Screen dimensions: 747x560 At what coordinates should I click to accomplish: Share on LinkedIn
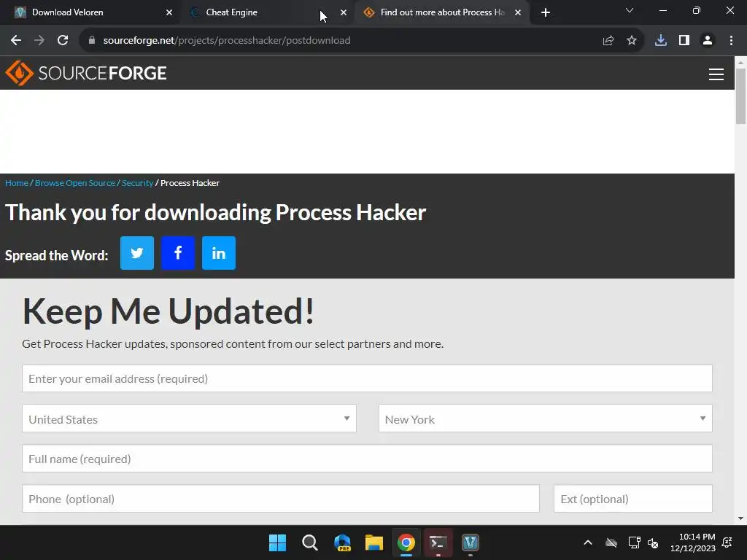click(x=219, y=253)
